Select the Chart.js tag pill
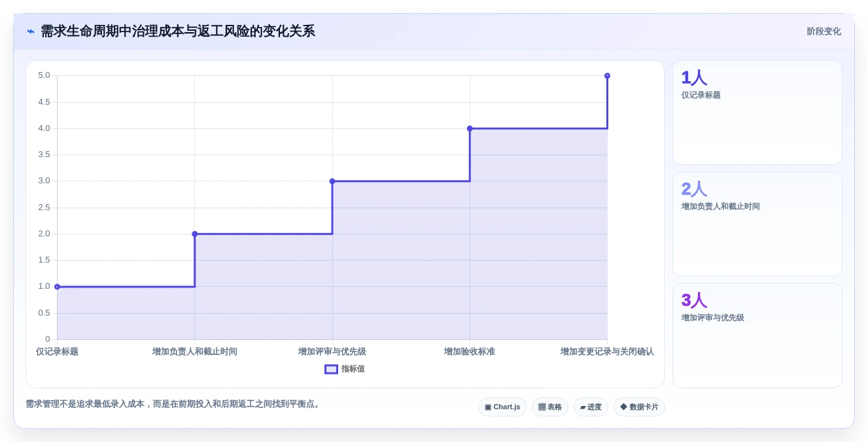 click(x=502, y=407)
